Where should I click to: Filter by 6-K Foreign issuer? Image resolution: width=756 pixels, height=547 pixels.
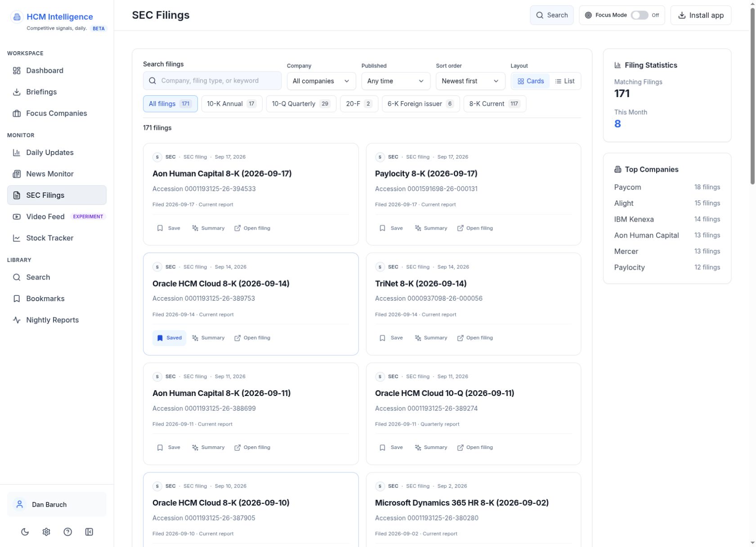click(x=420, y=104)
